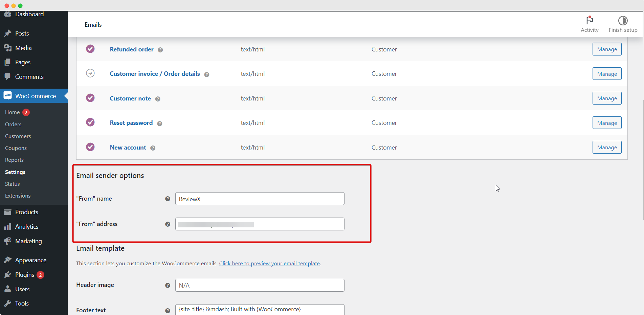Open Customer invoice / Order details link
Image resolution: width=644 pixels, height=315 pixels.
(x=155, y=74)
